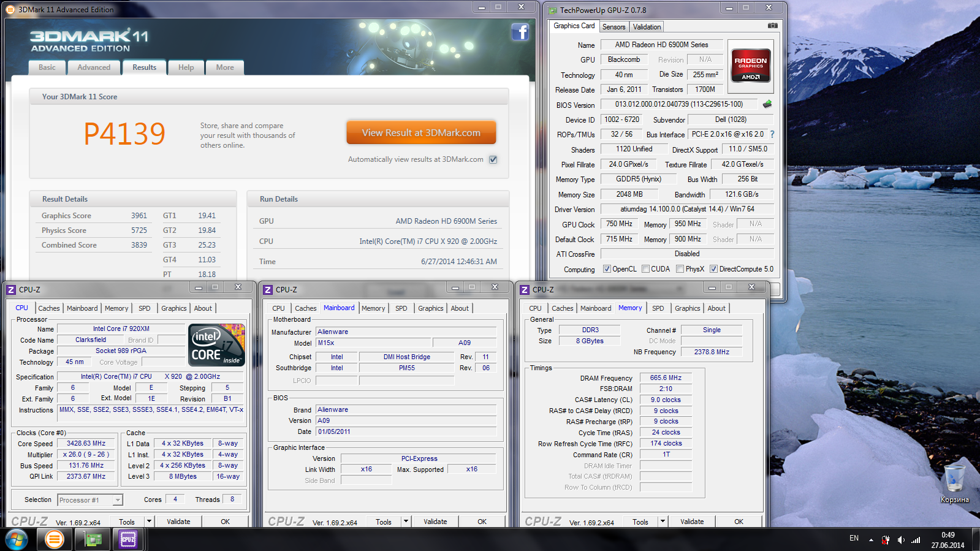Switch to CPU-Z via purple taskbar icon

128,539
